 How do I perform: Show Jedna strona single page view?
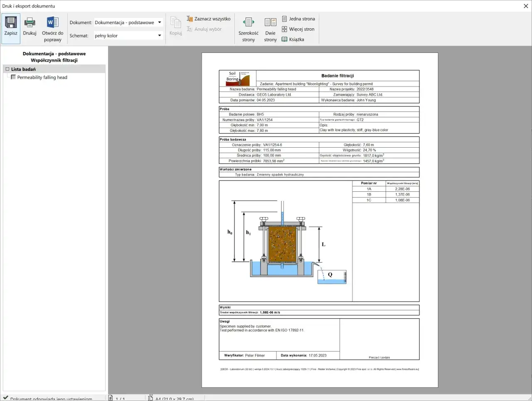pyautogui.click(x=298, y=19)
